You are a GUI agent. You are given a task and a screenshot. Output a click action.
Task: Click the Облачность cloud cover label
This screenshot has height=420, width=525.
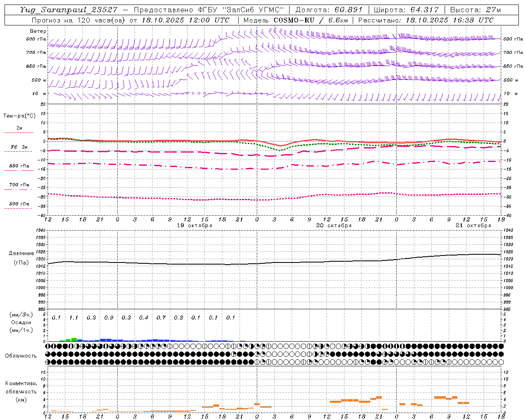coord(21,356)
